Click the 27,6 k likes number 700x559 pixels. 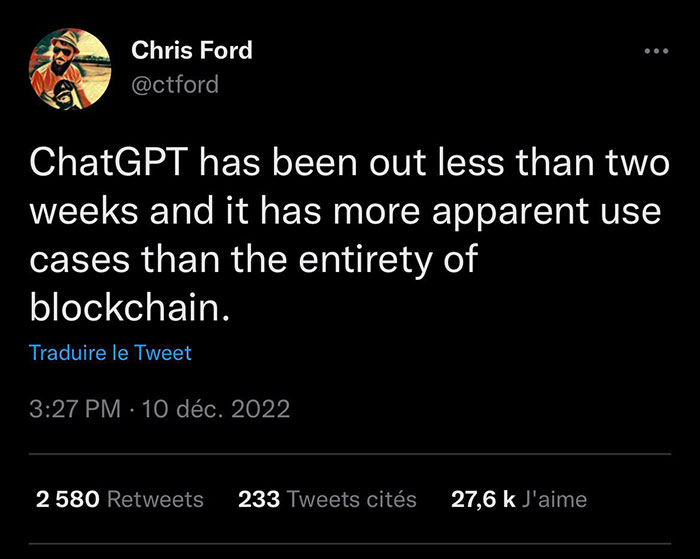[x=483, y=499]
